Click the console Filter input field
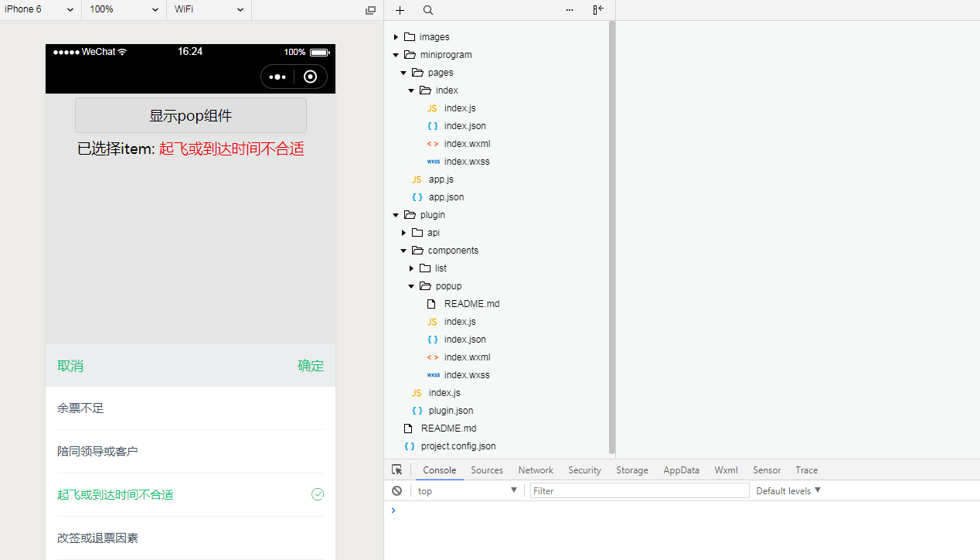 [x=639, y=490]
